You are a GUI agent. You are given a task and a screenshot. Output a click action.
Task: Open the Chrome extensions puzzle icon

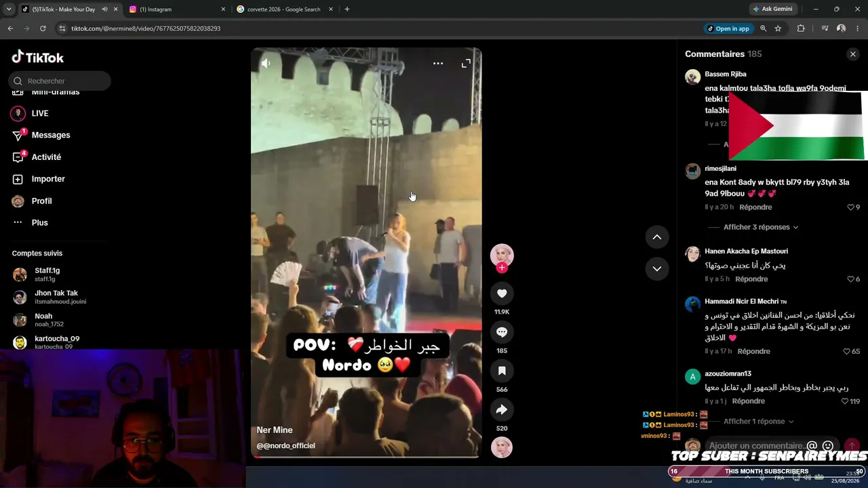(x=801, y=28)
